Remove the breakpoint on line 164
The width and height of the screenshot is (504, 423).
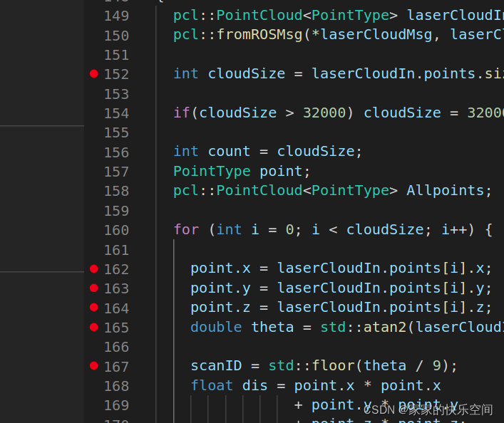click(x=94, y=308)
